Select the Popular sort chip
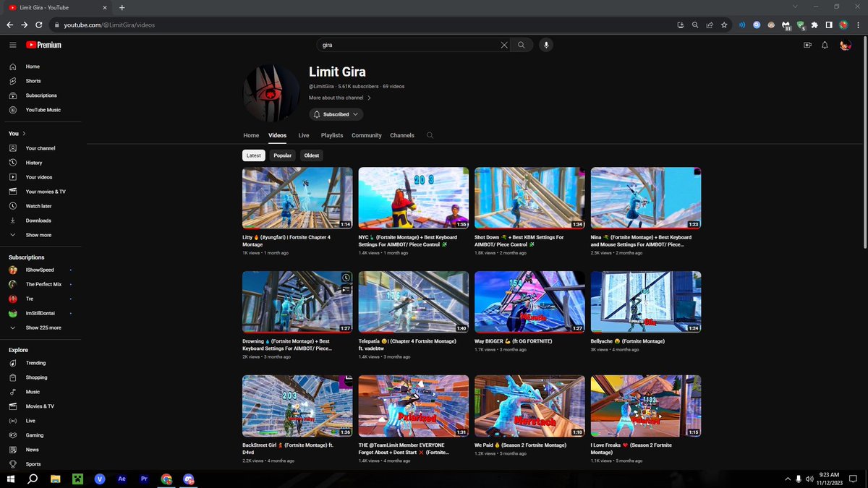Viewport: 868px width, 488px height. pos(283,155)
